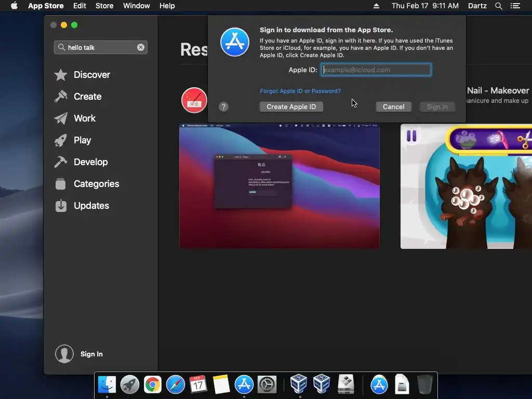Open Notes from the Dock
The height and width of the screenshot is (399, 532).
(221, 384)
